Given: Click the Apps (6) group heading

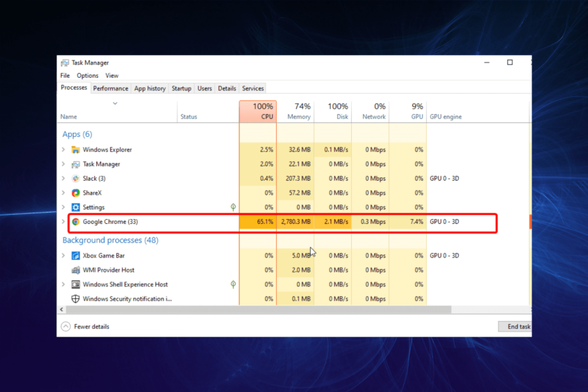Looking at the screenshot, I should 77,134.
